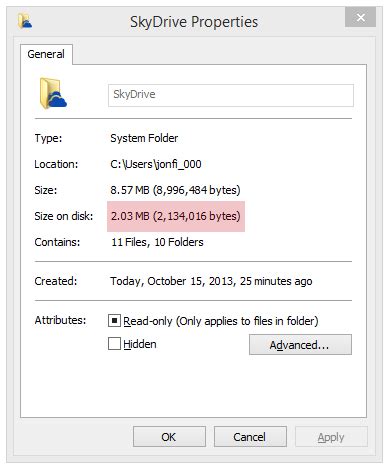Click the 'Size:' label
Viewport: 386px width, 469px height.
(x=46, y=190)
